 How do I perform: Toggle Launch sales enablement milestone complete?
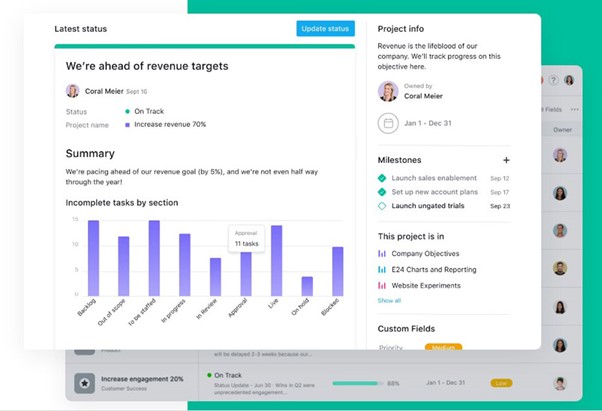click(x=382, y=178)
